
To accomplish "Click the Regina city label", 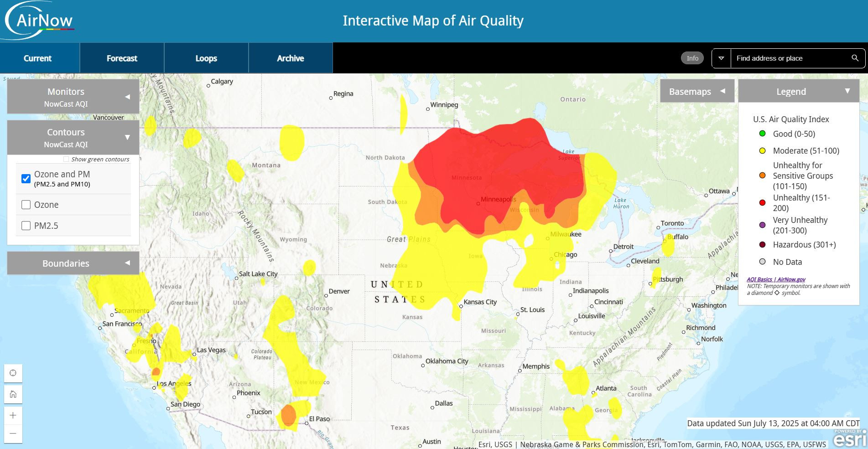I will pos(343,93).
